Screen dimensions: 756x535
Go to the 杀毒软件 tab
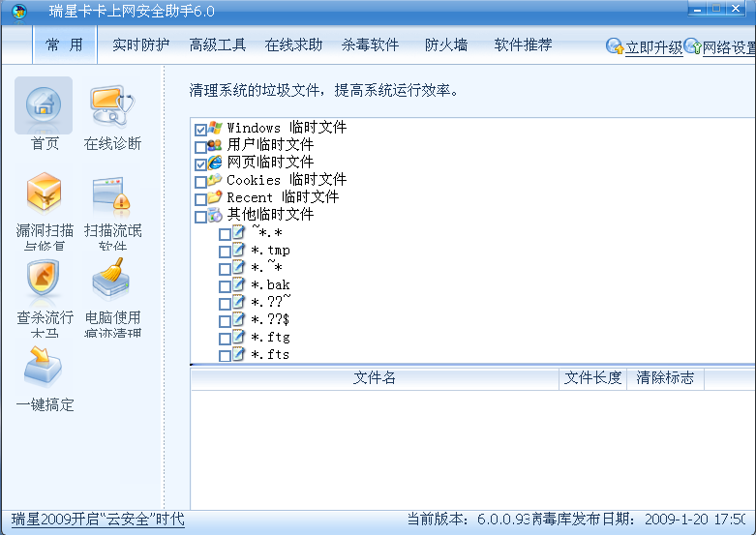[371, 45]
